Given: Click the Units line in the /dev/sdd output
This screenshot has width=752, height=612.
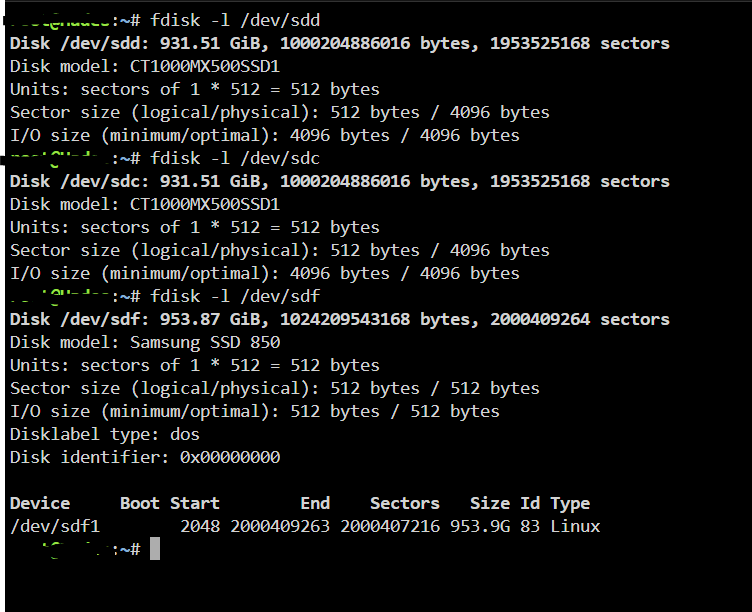Looking at the screenshot, I should coord(195,89).
